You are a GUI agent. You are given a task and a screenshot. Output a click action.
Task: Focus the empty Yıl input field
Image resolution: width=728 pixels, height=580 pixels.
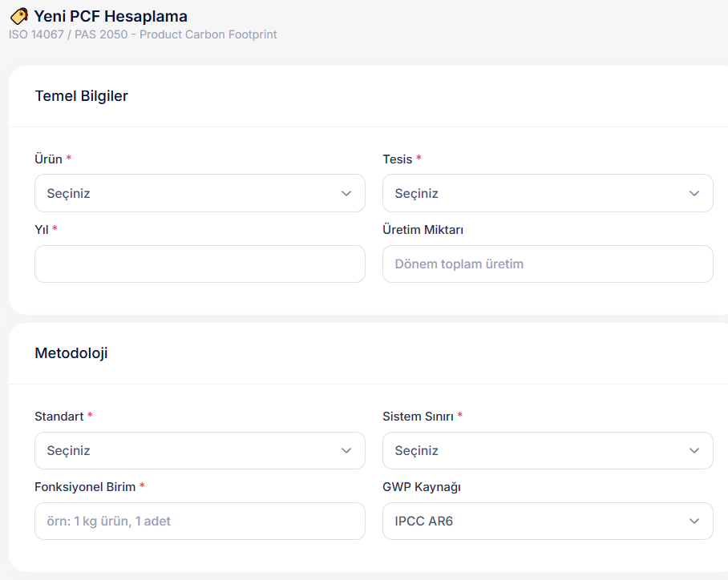(x=200, y=264)
